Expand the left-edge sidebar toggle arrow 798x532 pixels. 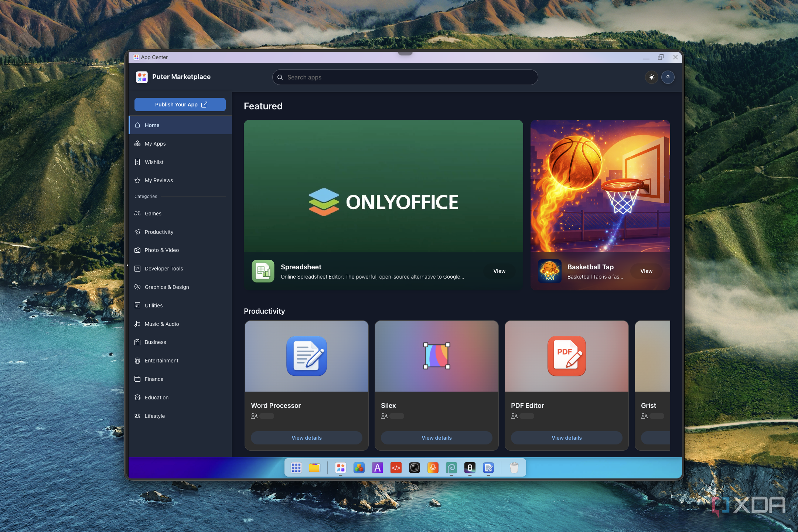[127, 265]
